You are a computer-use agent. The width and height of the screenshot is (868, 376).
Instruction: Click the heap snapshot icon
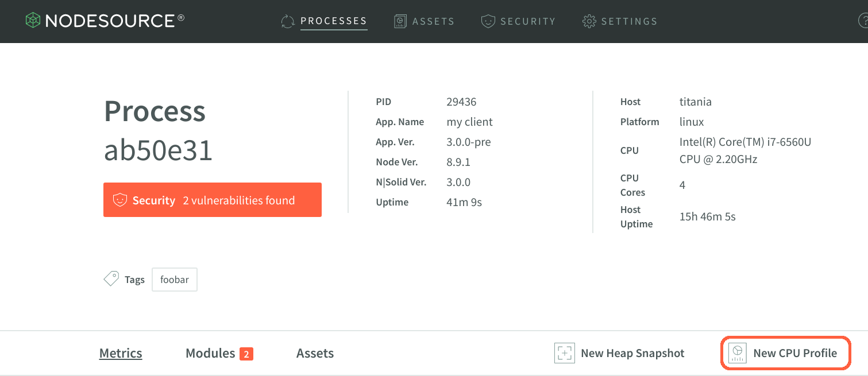pyautogui.click(x=564, y=353)
